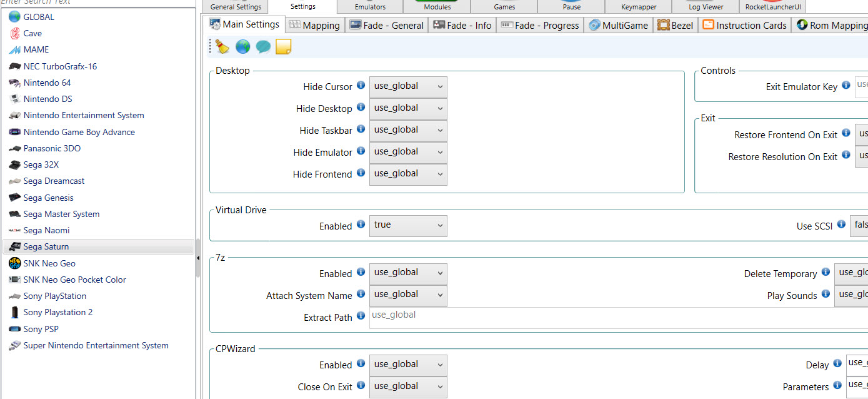The width and height of the screenshot is (868, 399).
Task: Open the Hide Taskbar dropdown
Action: click(x=408, y=130)
